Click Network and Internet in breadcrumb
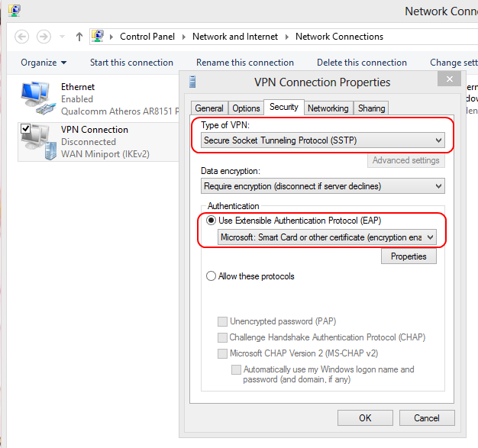Image resolution: width=478 pixels, height=448 pixels. coord(235,37)
